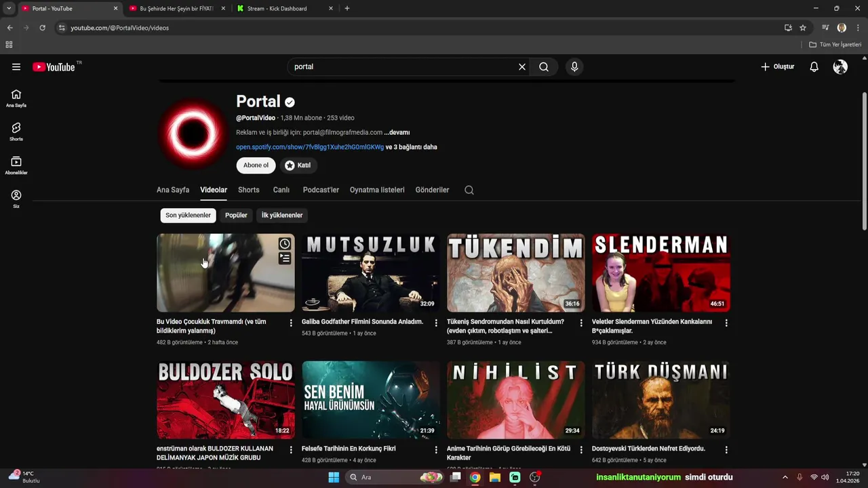868x488 pixels.
Task: Click the taskbar Ara search box
Action: pos(395,477)
